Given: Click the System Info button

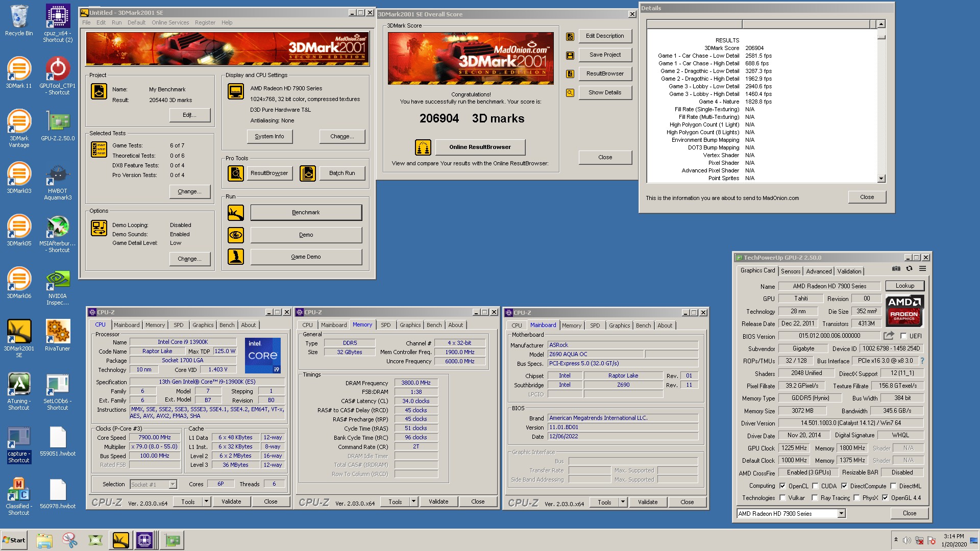Looking at the screenshot, I should (x=269, y=137).
